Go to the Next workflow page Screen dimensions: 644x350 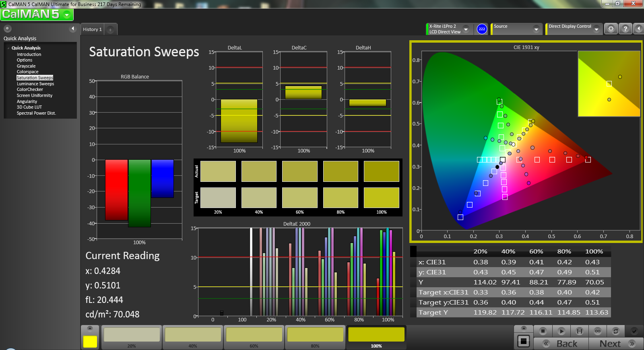(x=616, y=344)
